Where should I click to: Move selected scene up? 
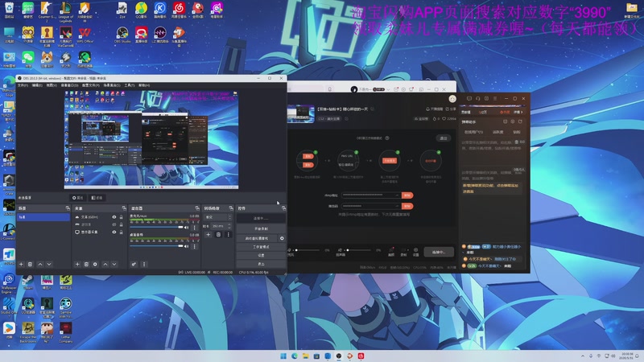[40, 265]
